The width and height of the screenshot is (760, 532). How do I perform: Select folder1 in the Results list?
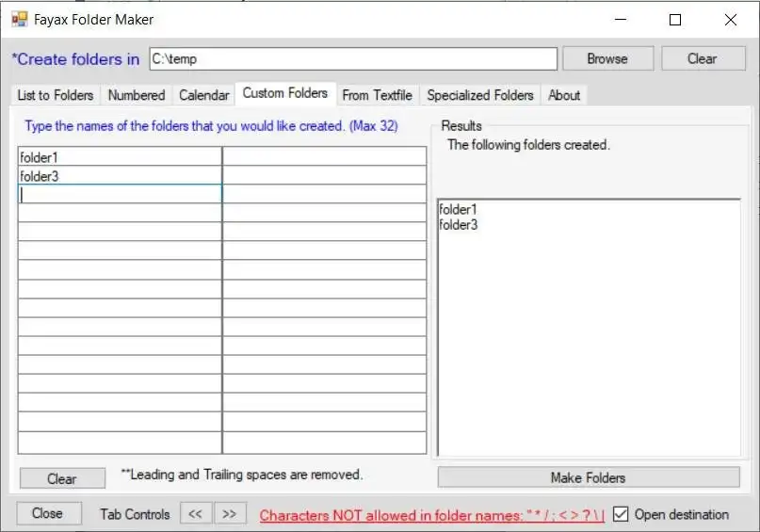[x=458, y=209]
